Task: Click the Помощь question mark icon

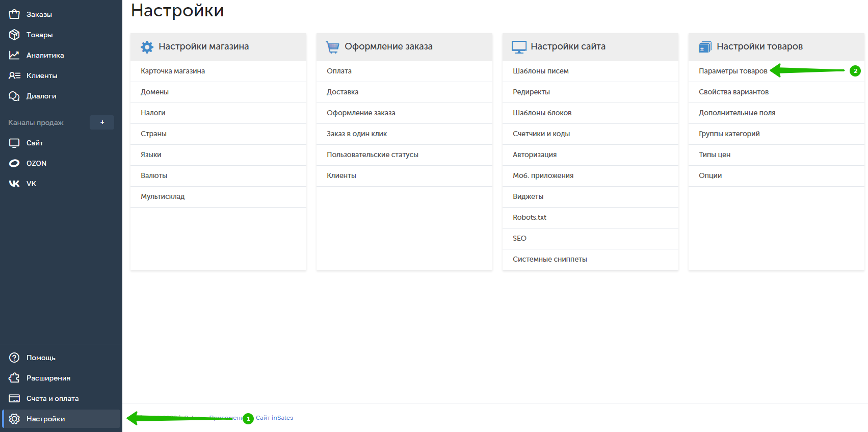Action: click(x=14, y=358)
